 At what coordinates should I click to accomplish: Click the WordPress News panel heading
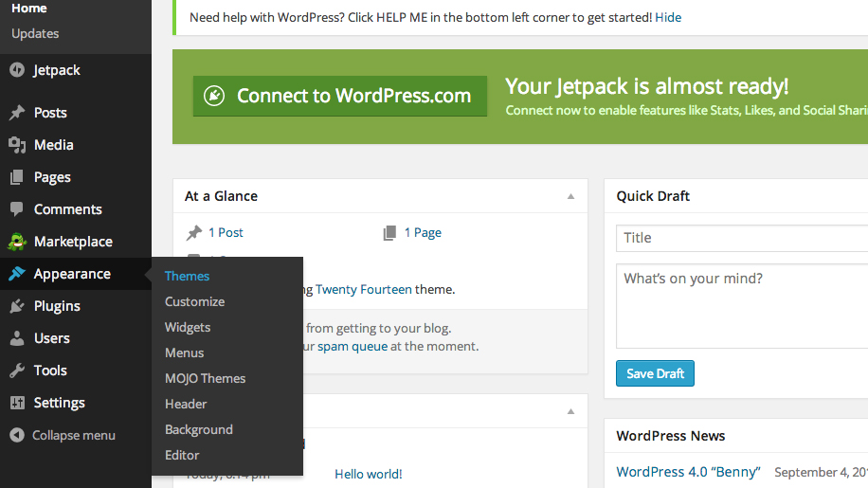click(671, 436)
